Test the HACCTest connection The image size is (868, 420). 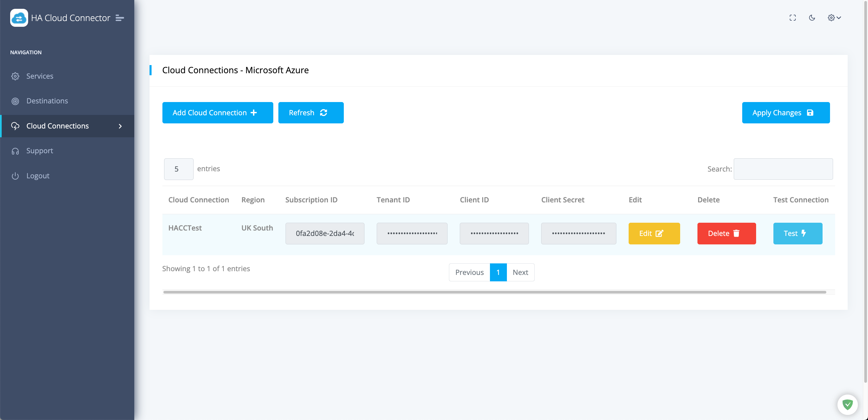point(798,234)
